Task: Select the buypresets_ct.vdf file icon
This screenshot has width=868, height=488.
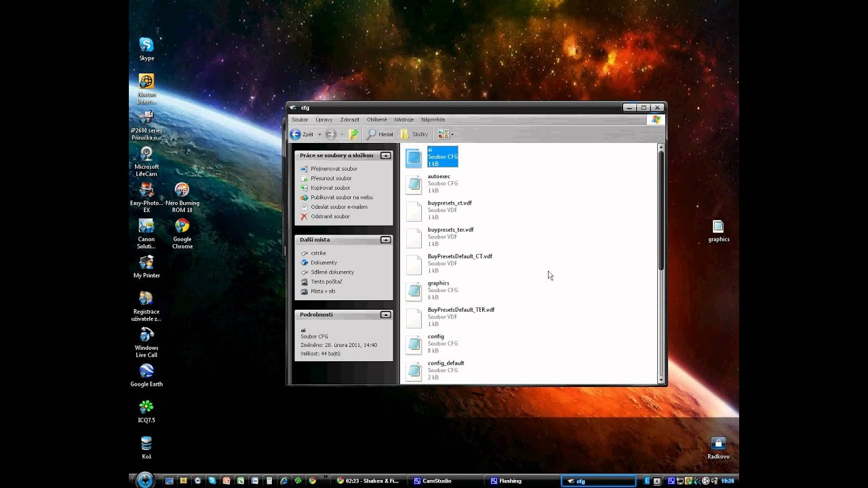Action: pos(414,211)
